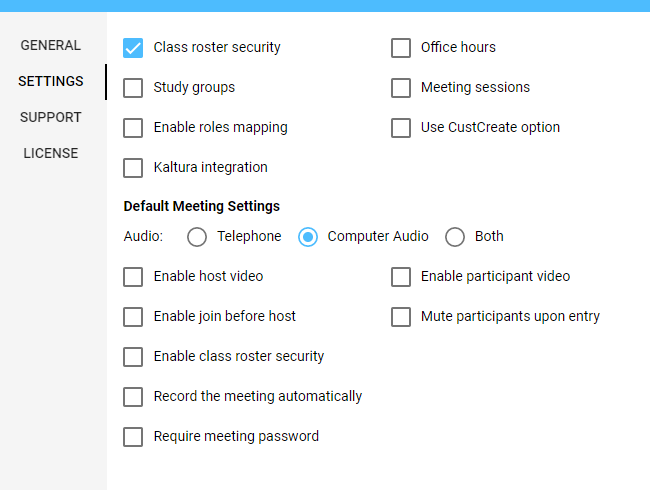Uncheck Class roster security checkbox

(x=133, y=47)
